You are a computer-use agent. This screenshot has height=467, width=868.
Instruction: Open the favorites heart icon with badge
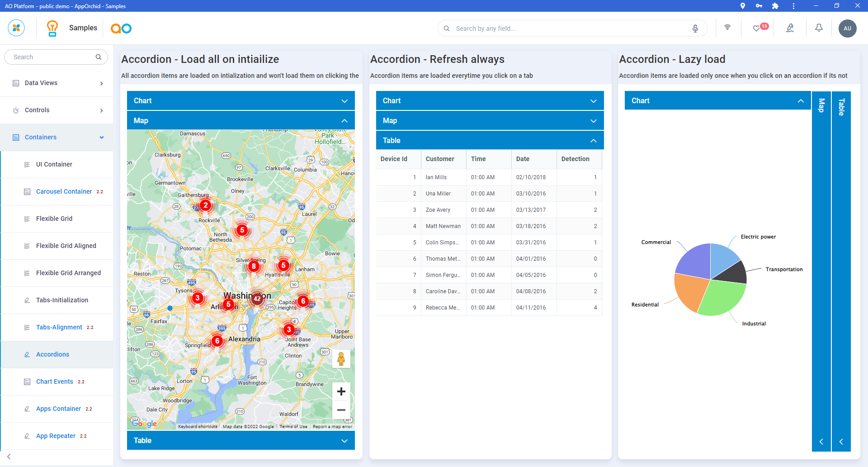[x=757, y=28]
